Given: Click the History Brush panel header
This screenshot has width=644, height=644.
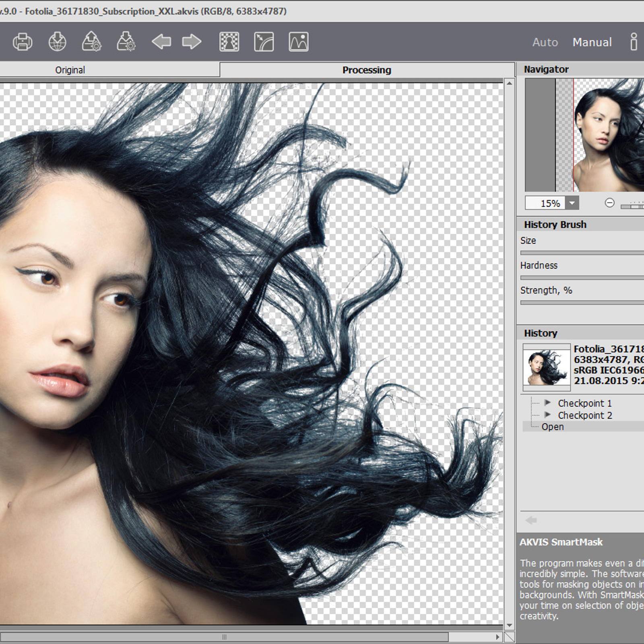Looking at the screenshot, I should pos(580,225).
